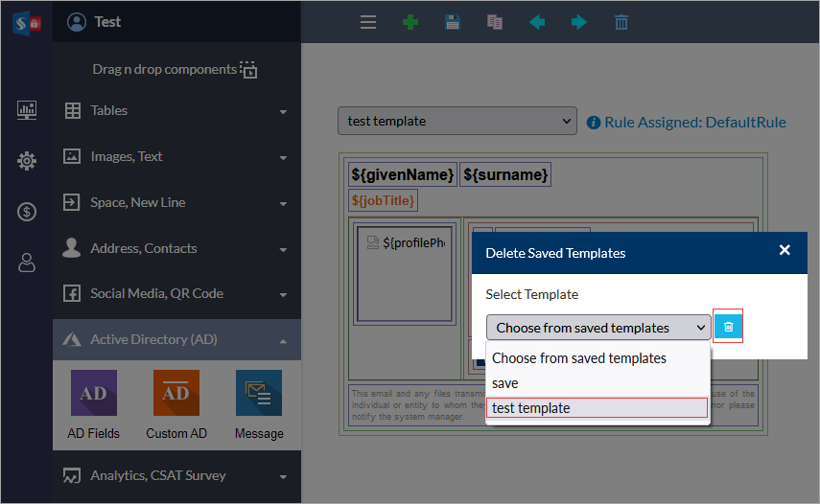The width and height of the screenshot is (820, 504).
Task: Click the blue delete template button
Action: [x=728, y=327]
